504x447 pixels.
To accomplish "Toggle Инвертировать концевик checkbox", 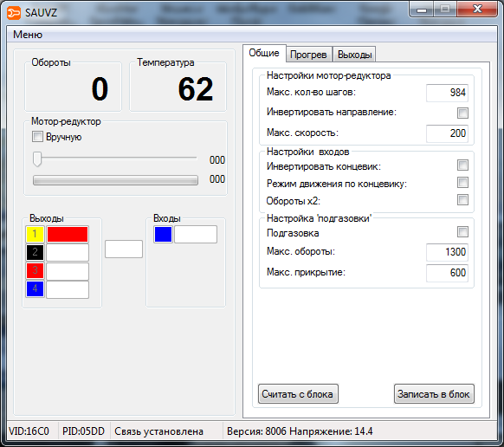I will pos(462,165).
